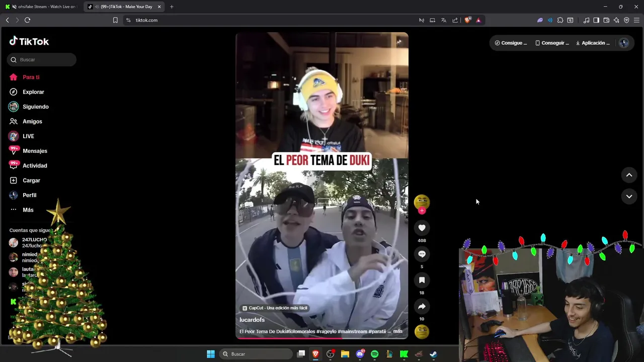Click taskbar Buscar search box
Image resolution: width=644 pixels, height=362 pixels.
(256, 354)
